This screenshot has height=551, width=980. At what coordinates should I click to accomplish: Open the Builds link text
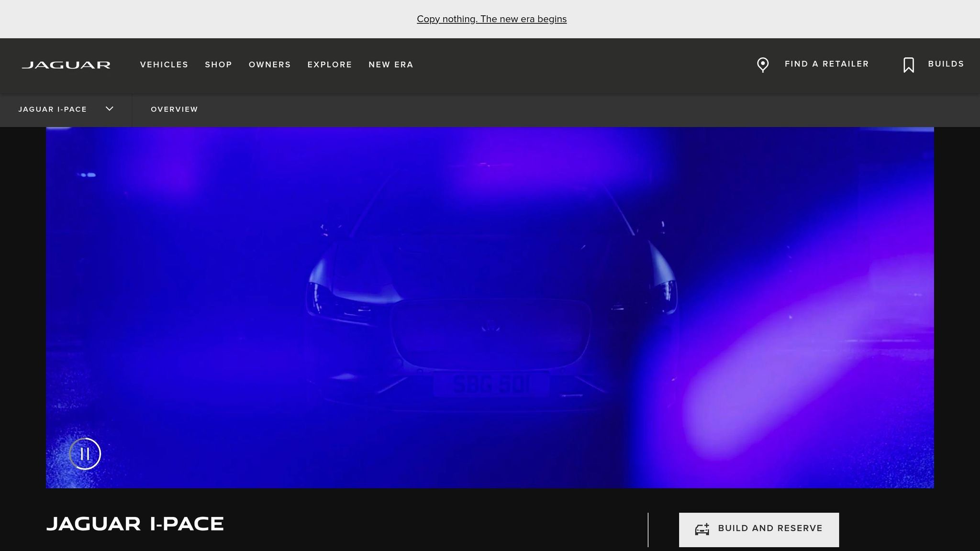coord(946,64)
